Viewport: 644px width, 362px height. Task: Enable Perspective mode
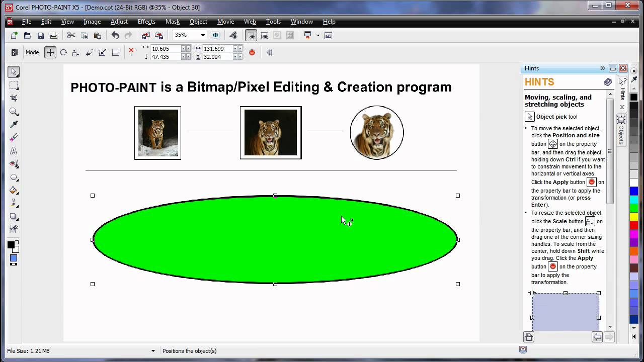tap(115, 52)
